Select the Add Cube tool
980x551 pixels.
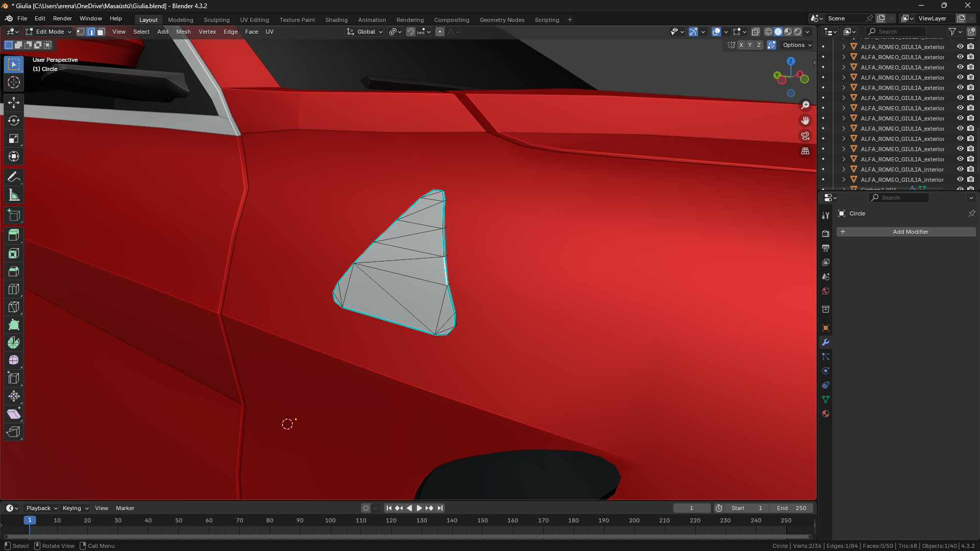coord(14,215)
